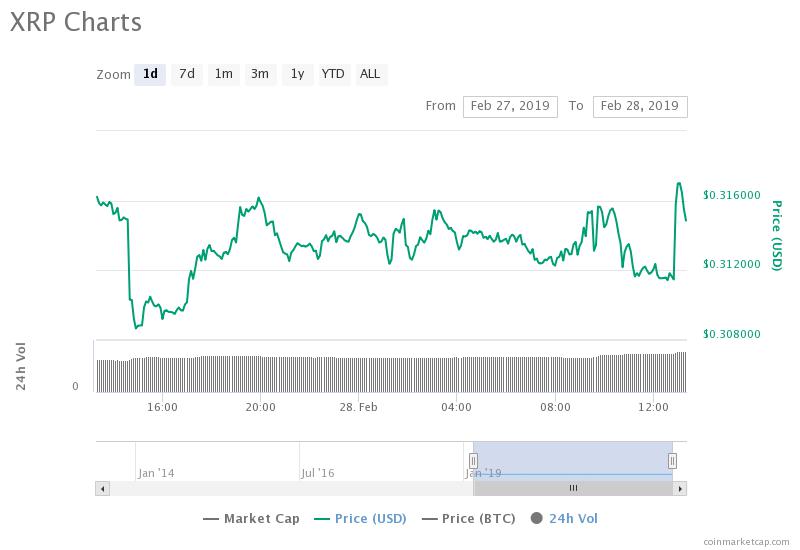
Task: Click the $0.316000 price axis label
Action: tap(732, 195)
